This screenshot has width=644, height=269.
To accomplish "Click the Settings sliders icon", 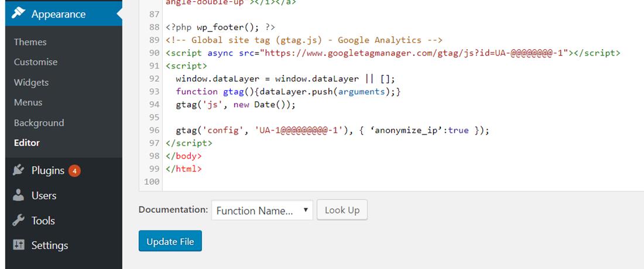I will pos(19,245).
